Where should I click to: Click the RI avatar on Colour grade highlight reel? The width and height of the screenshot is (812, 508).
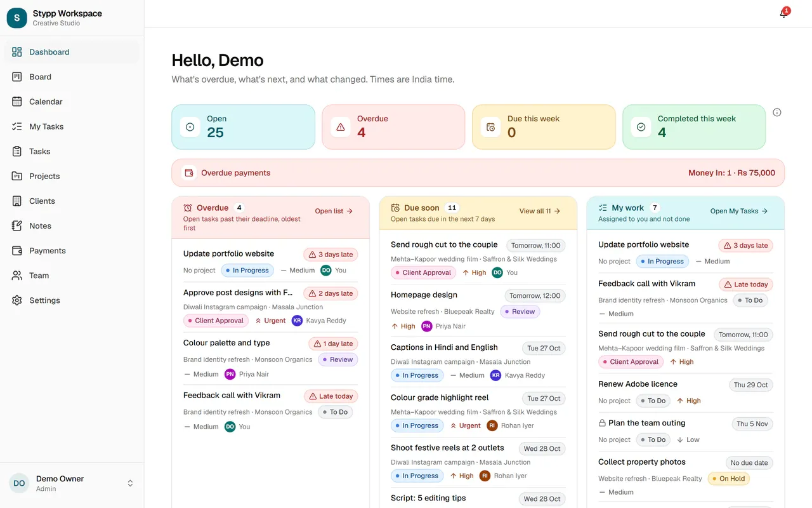click(x=492, y=425)
